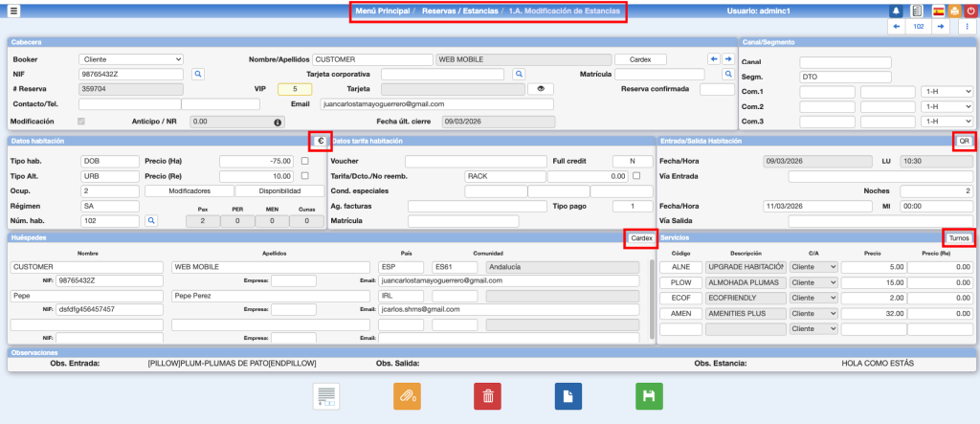Open the C/A dropdown for UPGRADE HABITACIÓN service

814,267
